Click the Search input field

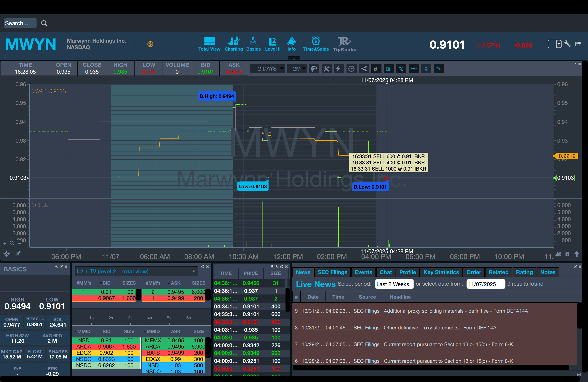pos(20,23)
